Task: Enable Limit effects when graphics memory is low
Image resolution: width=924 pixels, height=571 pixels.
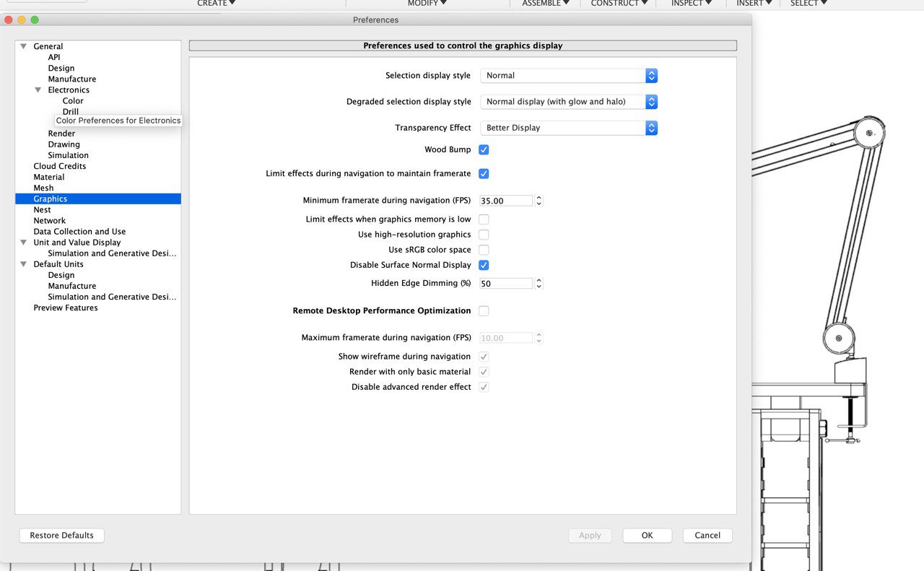Action: point(484,219)
